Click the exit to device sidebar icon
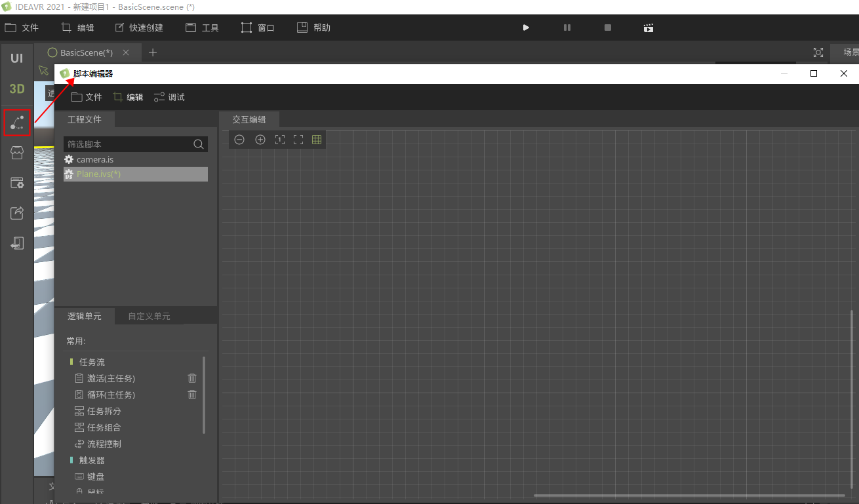 [17, 243]
